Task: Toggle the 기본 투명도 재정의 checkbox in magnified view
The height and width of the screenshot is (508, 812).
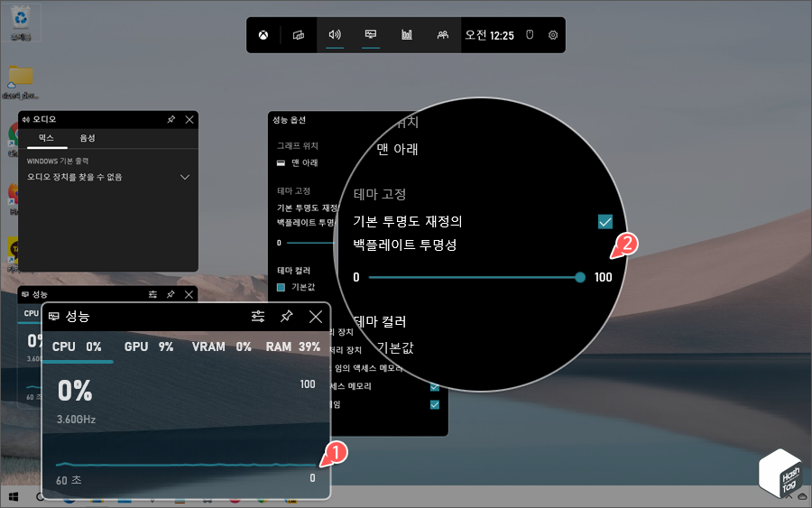Action: (x=604, y=222)
